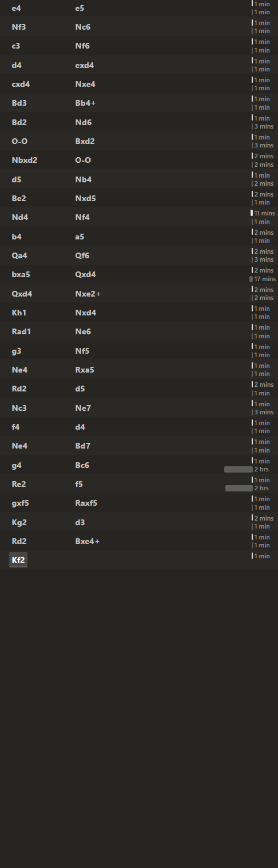Click white's move Rad1

(21, 331)
